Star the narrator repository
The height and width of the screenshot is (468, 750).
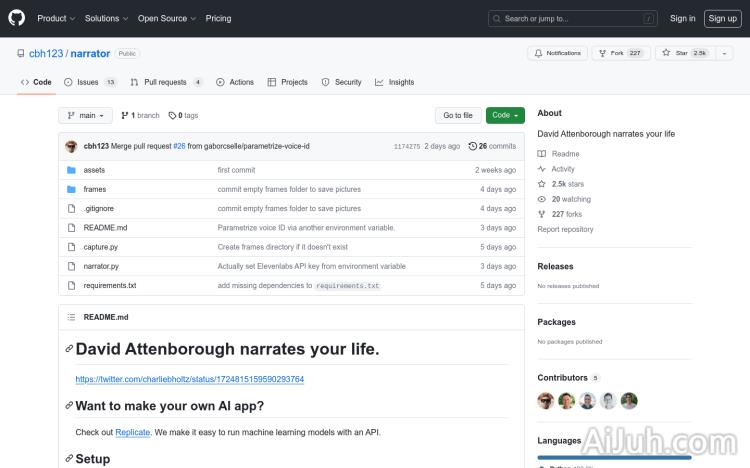coord(675,53)
